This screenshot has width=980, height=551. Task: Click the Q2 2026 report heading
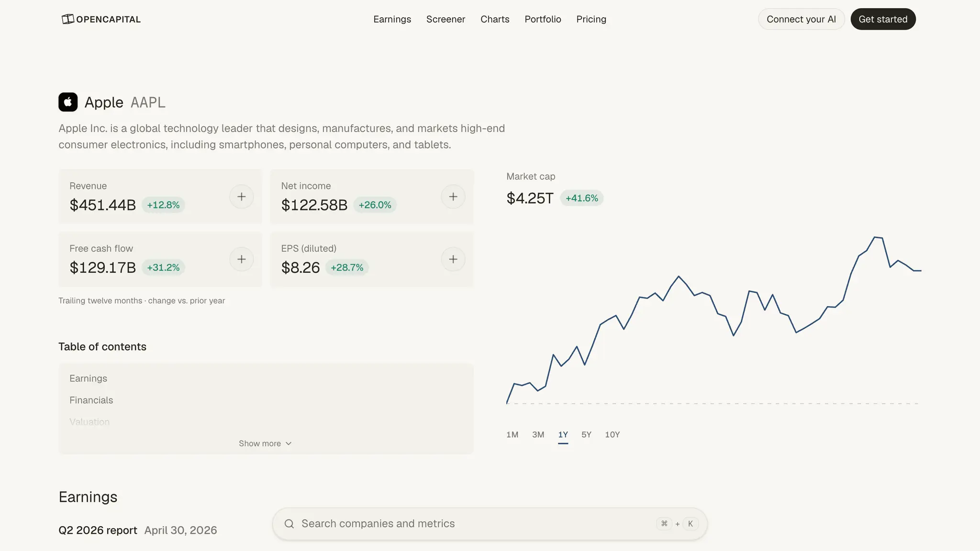click(98, 530)
